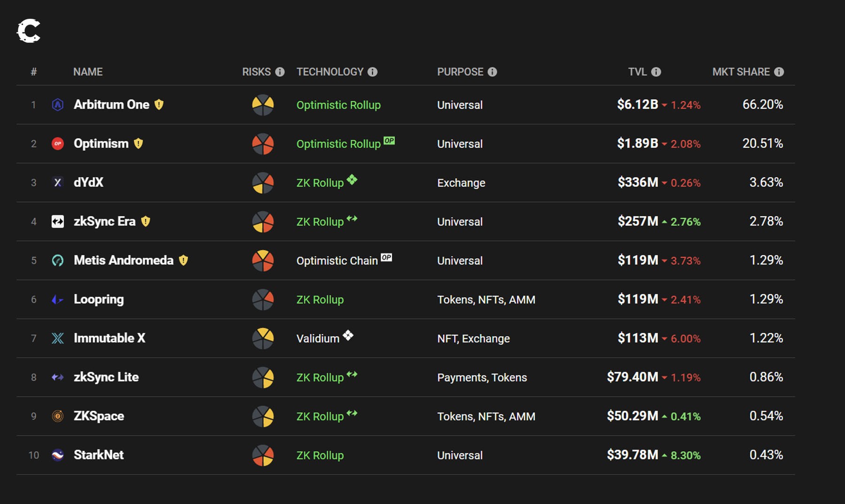Click the Optimism red OP logo
This screenshot has height=504, width=845.
point(57,144)
